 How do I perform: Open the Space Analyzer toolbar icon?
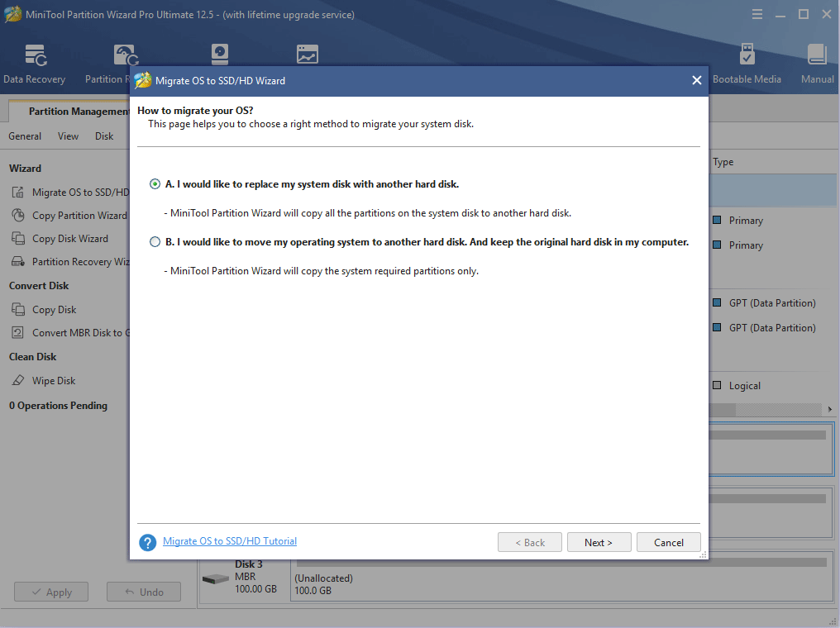coord(308,54)
